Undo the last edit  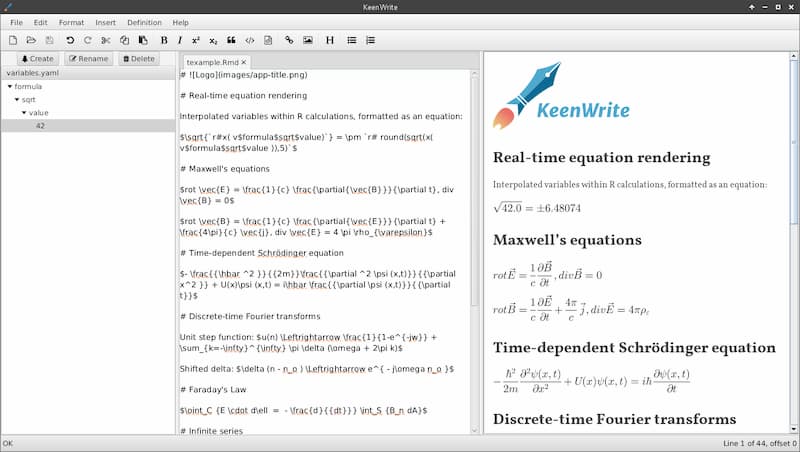[70, 40]
